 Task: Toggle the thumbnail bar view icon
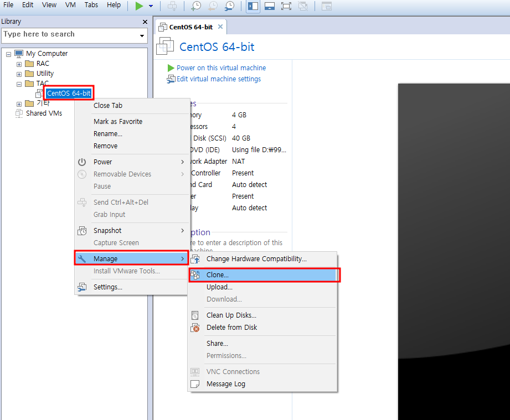[270, 6]
